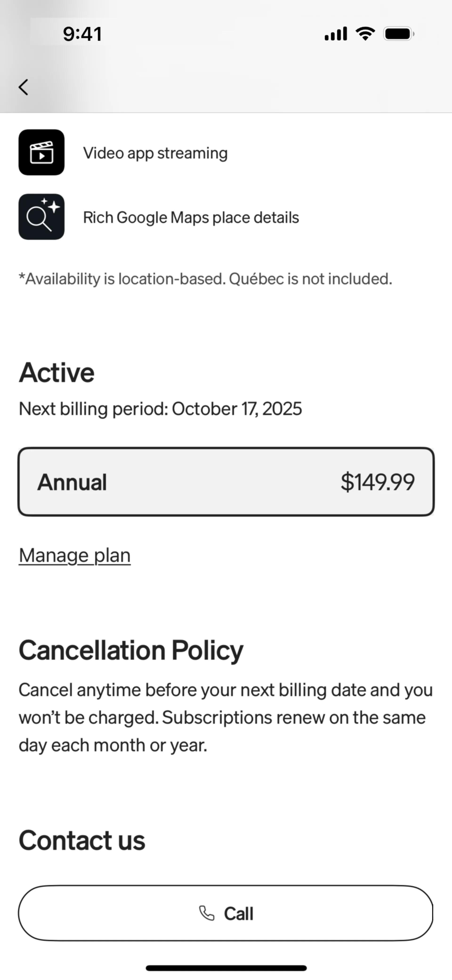Tap the back chevron arrow

pos(24,87)
